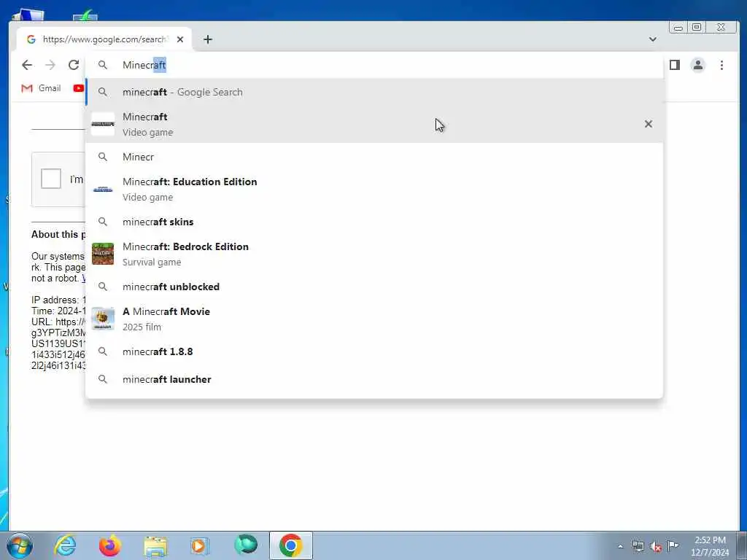Click the muted volume tray icon
Screen dimensions: 747x560
coord(656,547)
